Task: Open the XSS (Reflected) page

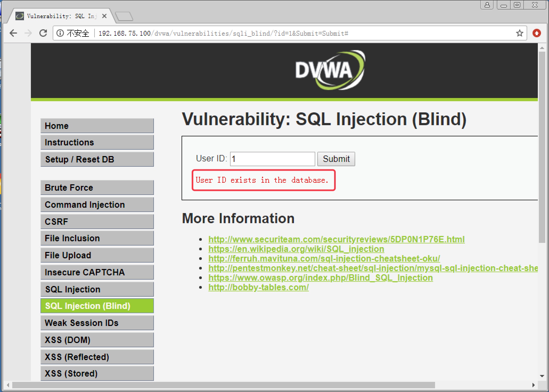Action: pyautogui.click(x=97, y=357)
